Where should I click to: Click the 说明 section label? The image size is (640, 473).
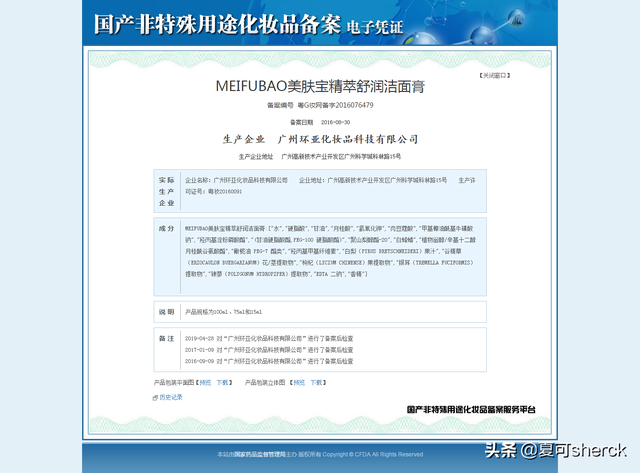tap(167, 312)
